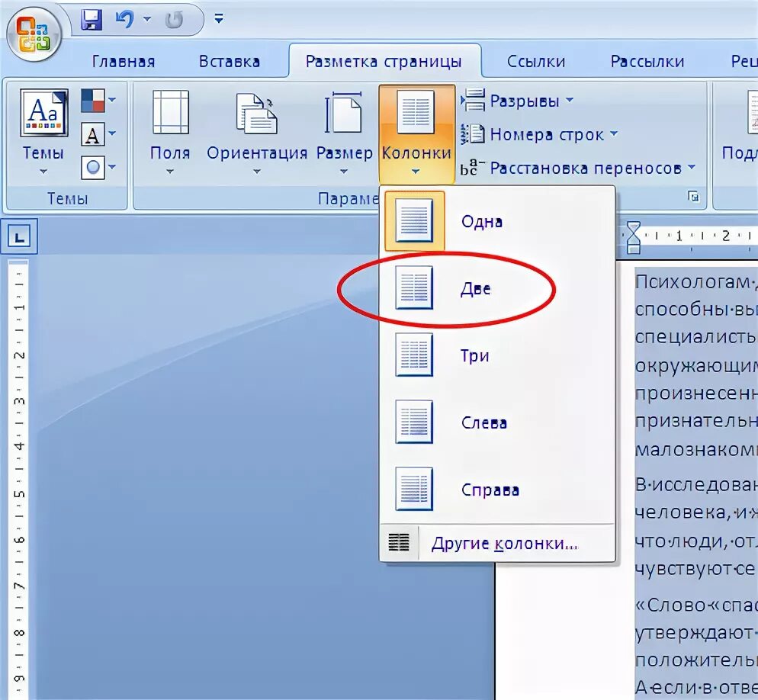
Task: Open page setup dialog launcher
Action: click(693, 197)
